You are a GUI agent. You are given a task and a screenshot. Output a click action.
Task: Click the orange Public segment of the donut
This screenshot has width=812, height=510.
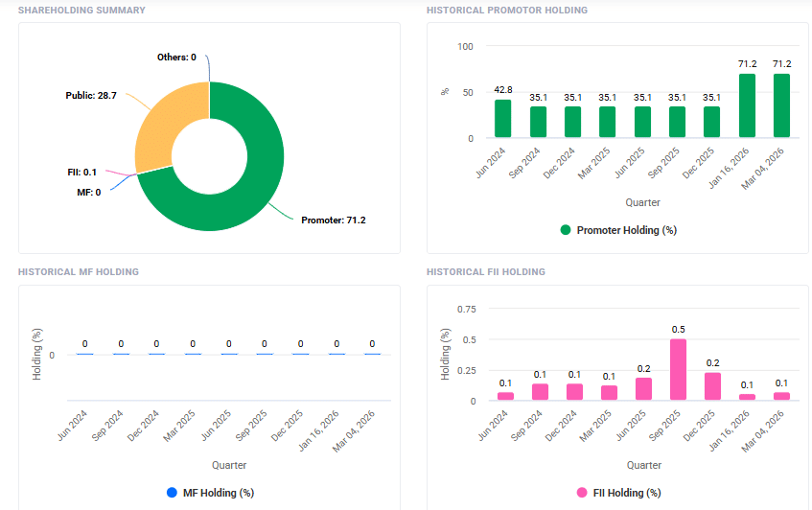tap(163, 125)
